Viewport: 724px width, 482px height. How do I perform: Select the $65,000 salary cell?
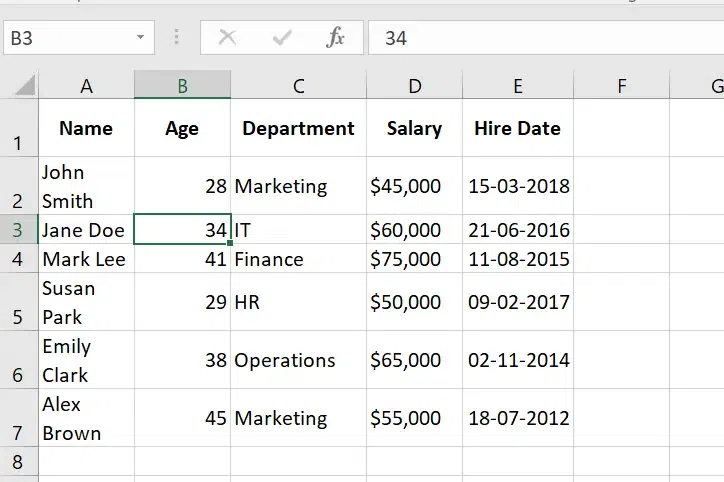click(415, 360)
